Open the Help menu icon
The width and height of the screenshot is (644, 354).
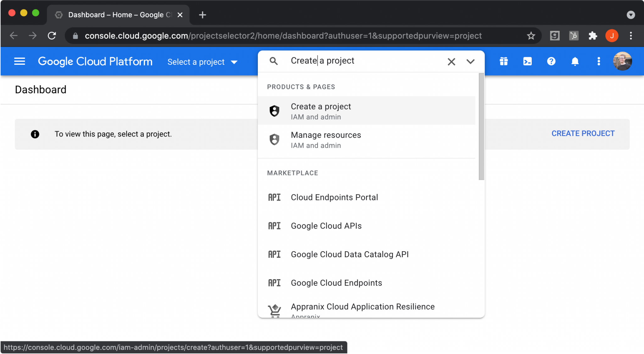(551, 61)
